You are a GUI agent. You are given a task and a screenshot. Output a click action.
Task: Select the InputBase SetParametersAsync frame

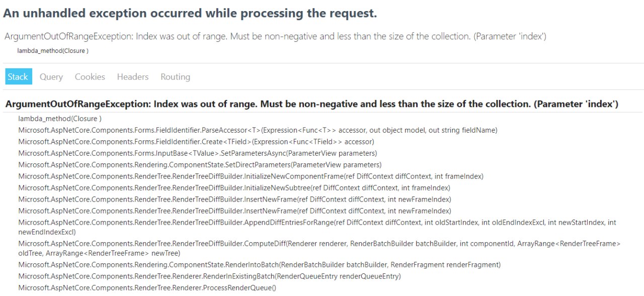198,153
